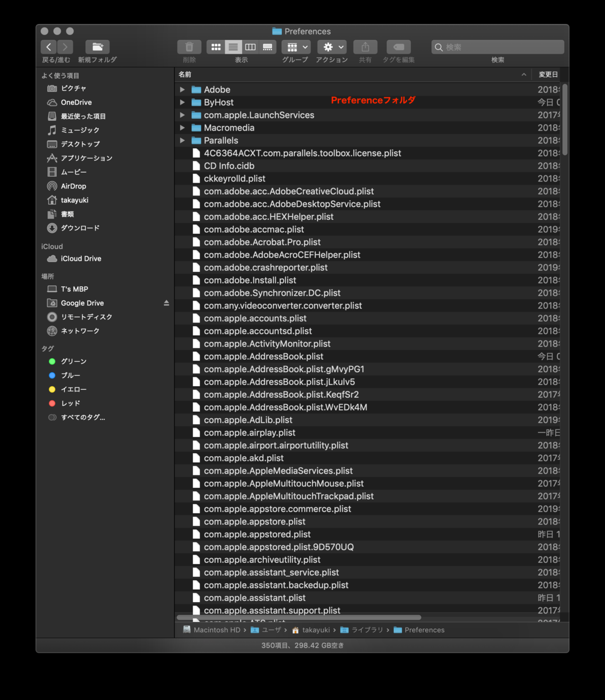Switch to gallery view
The height and width of the screenshot is (700, 605).
click(x=267, y=47)
